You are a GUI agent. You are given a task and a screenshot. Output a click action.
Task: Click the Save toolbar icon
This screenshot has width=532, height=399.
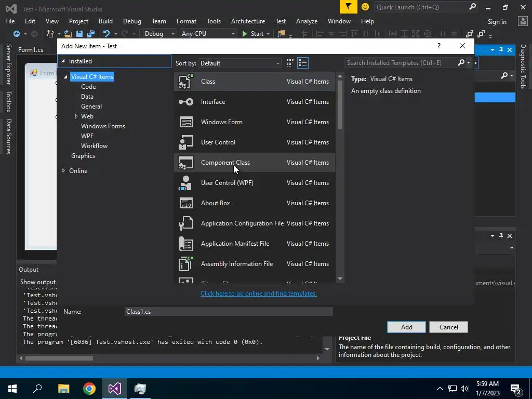79,34
